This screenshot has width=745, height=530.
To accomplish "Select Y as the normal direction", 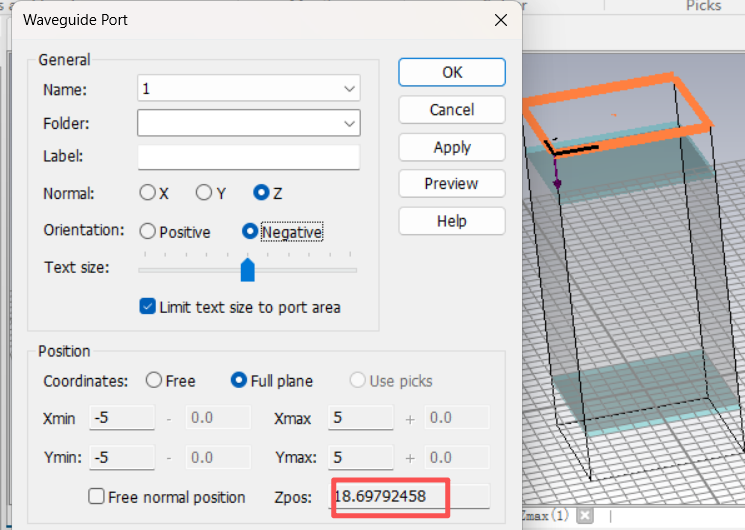I will tap(204, 193).
